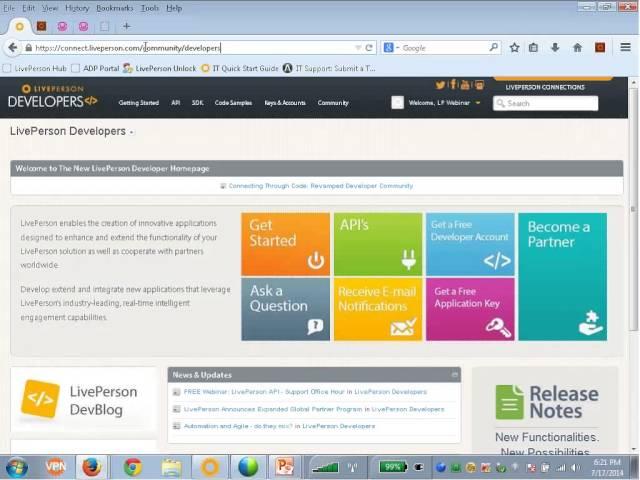Open the LivePerson Connections tab
Viewport: 640px width, 480px height.
click(x=545, y=87)
